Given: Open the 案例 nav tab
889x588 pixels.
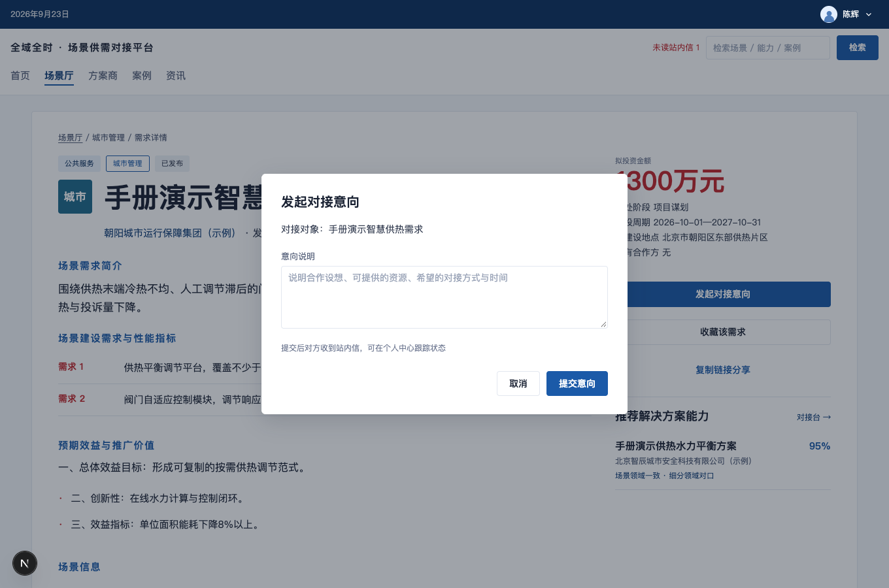Looking at the screenshot, I should [142, 76].
